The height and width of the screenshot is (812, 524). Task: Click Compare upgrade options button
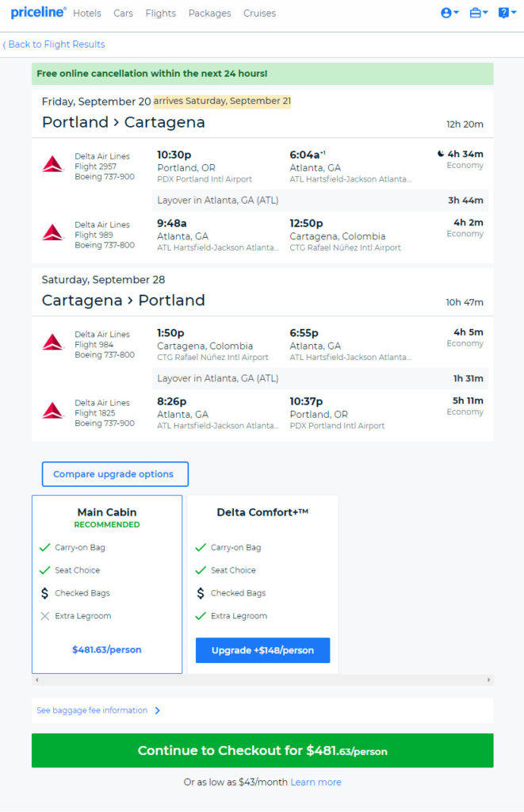pos(115,474)
